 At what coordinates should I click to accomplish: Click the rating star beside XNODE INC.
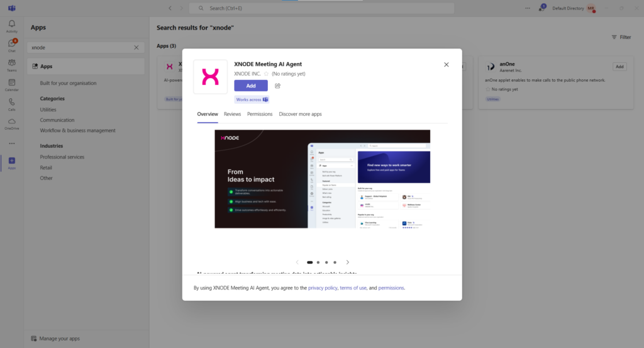click(266, 74)
